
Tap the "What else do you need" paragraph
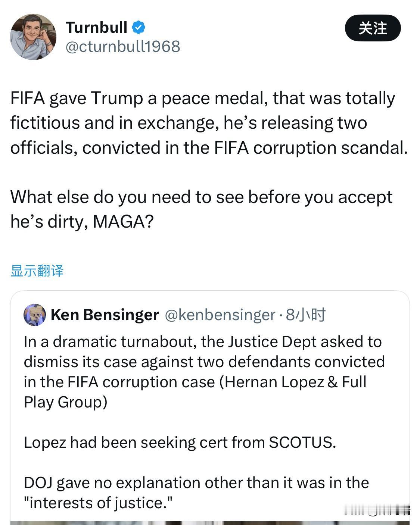click(201, 197)
